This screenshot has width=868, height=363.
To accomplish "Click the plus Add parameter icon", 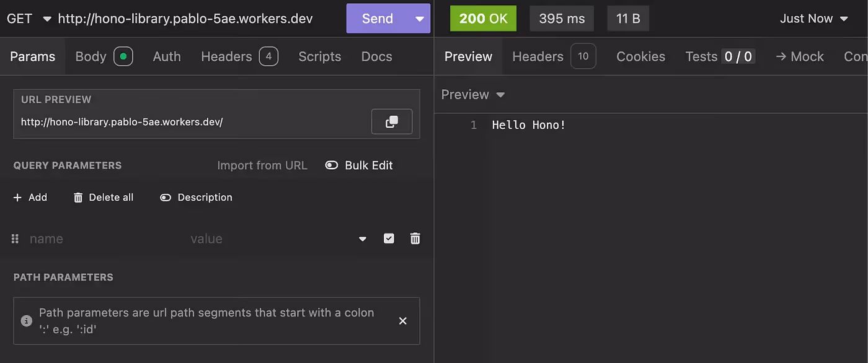I will 17,198.
